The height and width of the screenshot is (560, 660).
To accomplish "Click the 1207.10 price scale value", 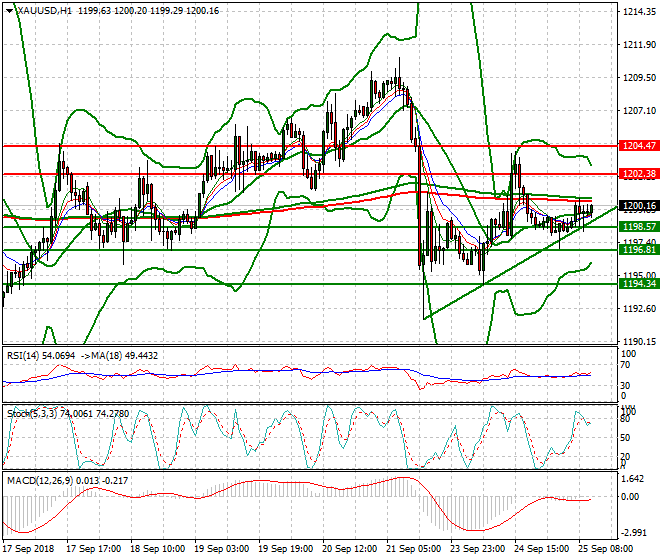I will click(639, 111).
